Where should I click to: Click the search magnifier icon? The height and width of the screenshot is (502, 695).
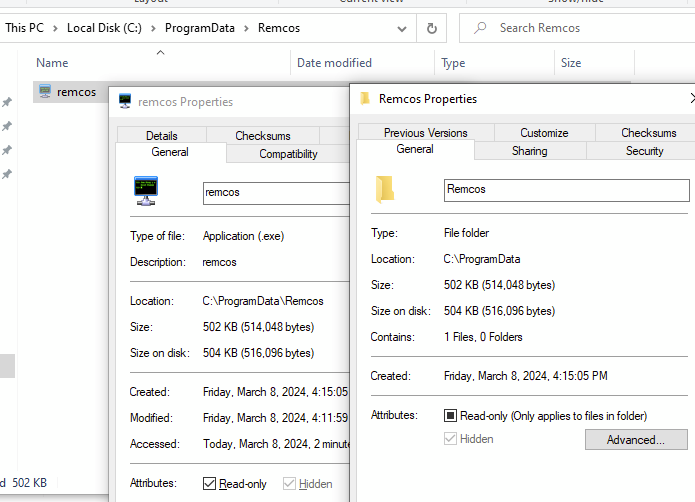tap(481, 28)
